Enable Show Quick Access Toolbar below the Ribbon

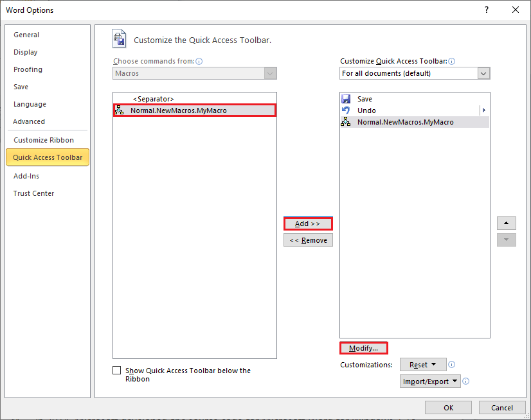(117, 371)
